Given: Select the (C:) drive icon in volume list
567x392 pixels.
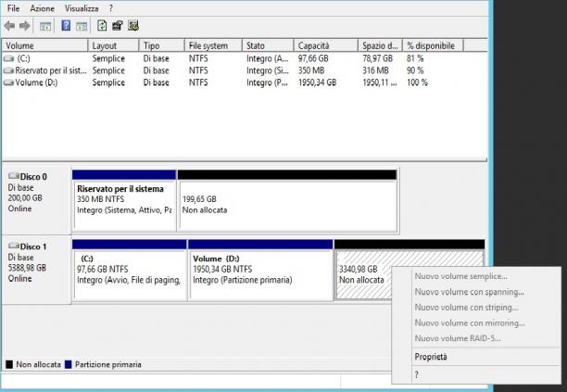Looking at the screenshot, I should (8, 58).
